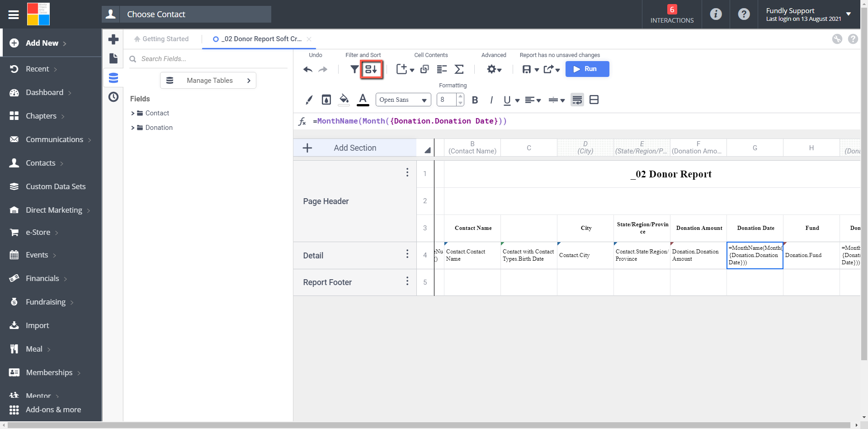Open Page Header section options menu
Screen dimensions: 868x429
tap(407, 172)
